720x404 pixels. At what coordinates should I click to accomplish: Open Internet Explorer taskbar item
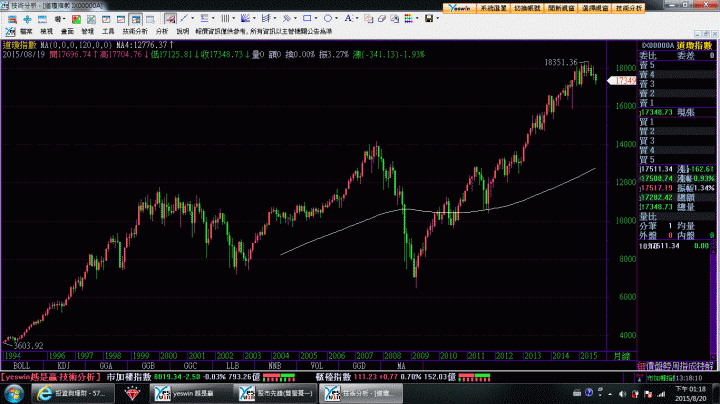click(x=73, y=393)
